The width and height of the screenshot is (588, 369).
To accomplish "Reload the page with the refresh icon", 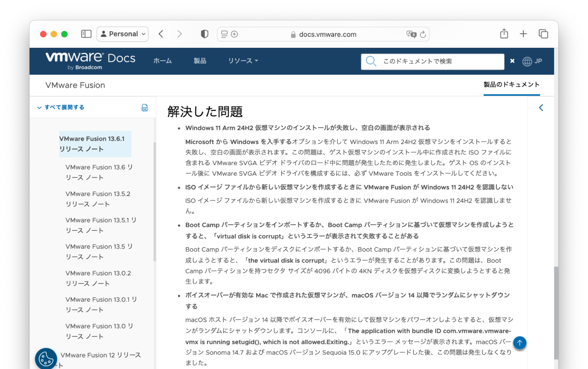I will click(423, 34).
